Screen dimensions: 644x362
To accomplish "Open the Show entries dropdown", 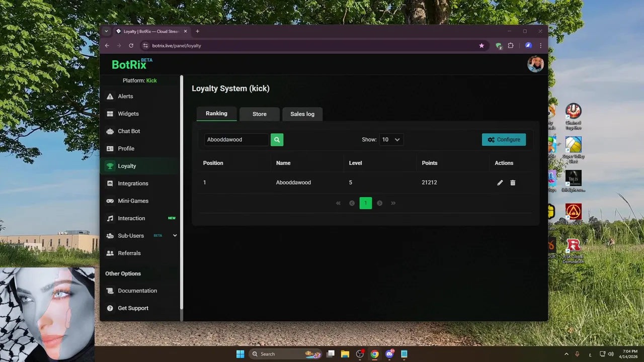I will [x=391, y=140].
